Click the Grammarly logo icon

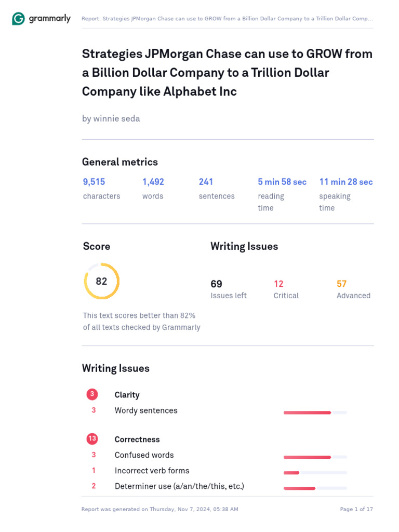(18, 19)
